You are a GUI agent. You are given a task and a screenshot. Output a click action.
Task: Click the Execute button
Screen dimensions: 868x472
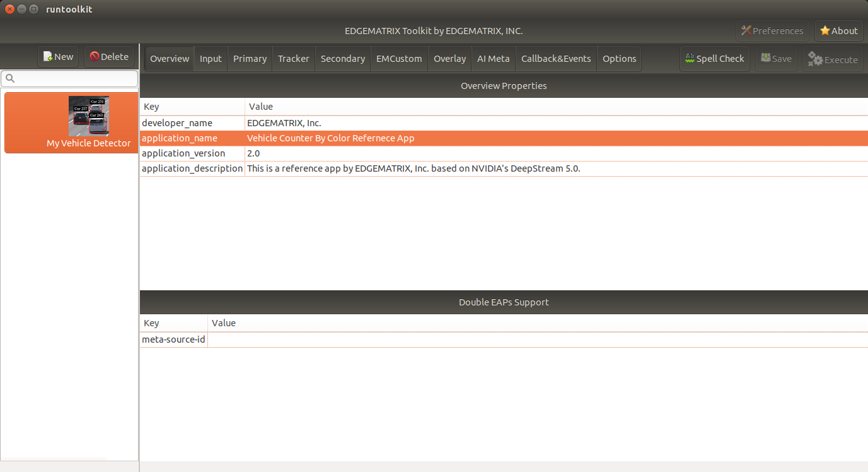tap(833, 59)
